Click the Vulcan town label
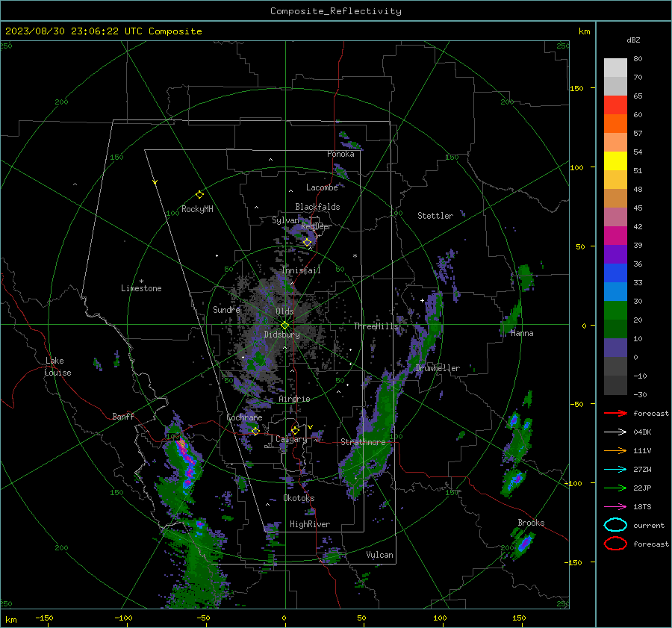Viewport: 672px width, 628px height. coord(379,555)
